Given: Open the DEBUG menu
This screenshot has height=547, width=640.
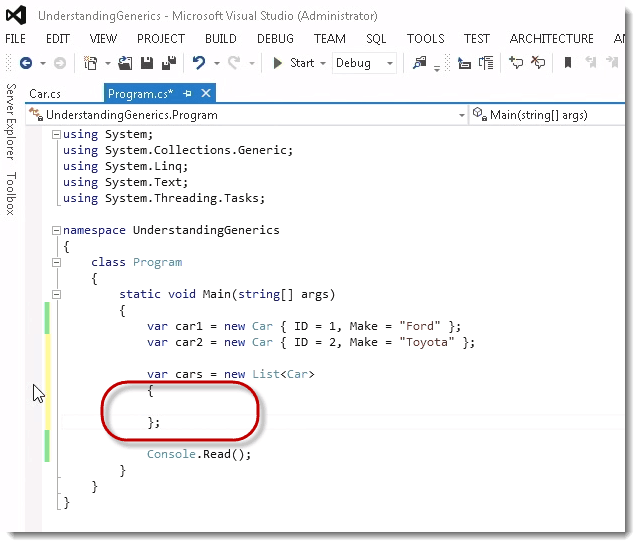Looking at the screenshot, I should click(x=275, y=39).
